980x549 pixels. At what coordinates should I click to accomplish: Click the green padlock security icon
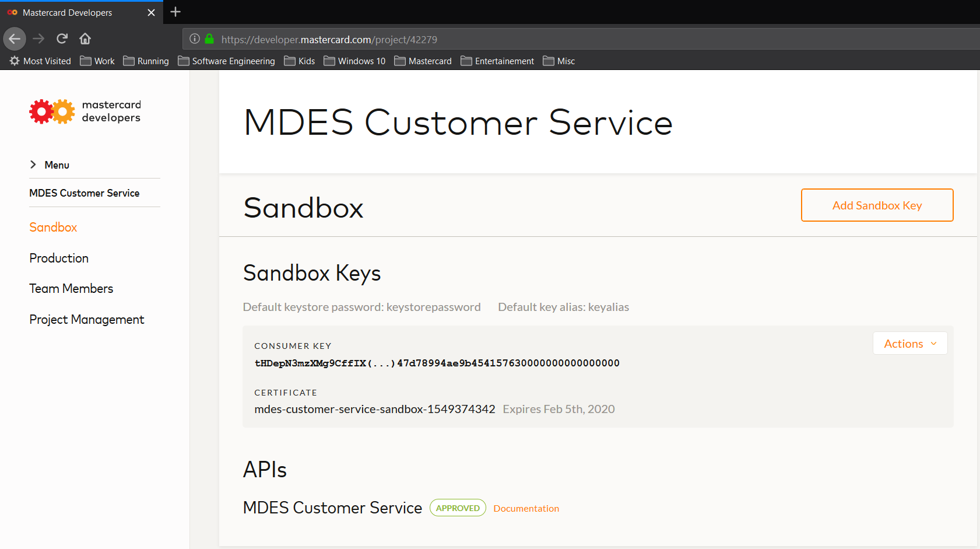[x=209, y=39]
